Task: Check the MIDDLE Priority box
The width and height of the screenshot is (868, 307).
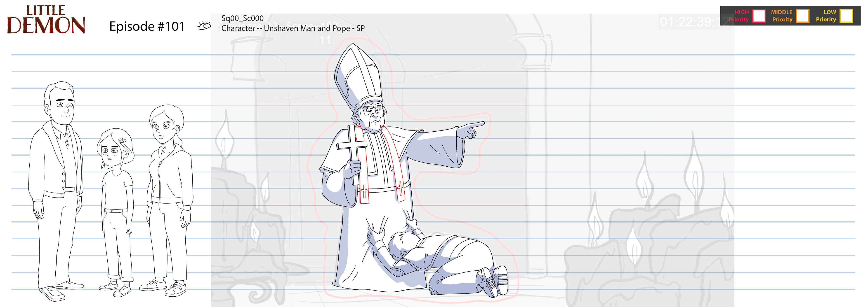Action: pyautogui.click(x=802, y=16)
